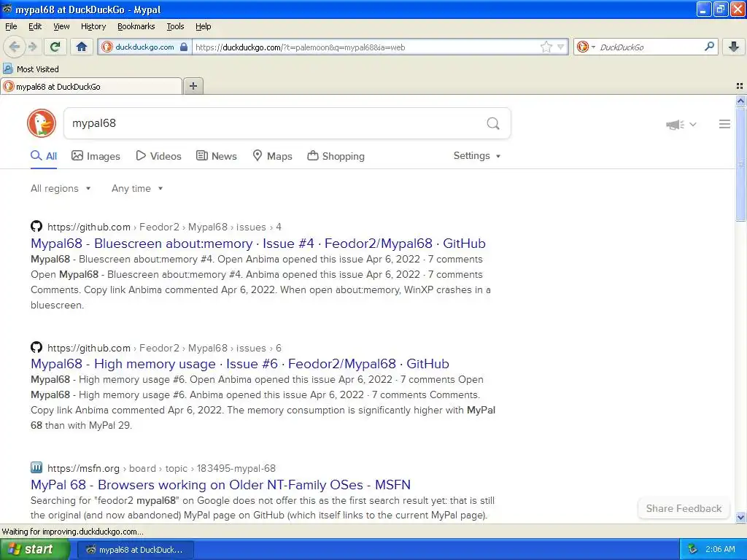Open the URL history dropdown arrow
Screen dimensions: 747x560
(x=561, y=47)
